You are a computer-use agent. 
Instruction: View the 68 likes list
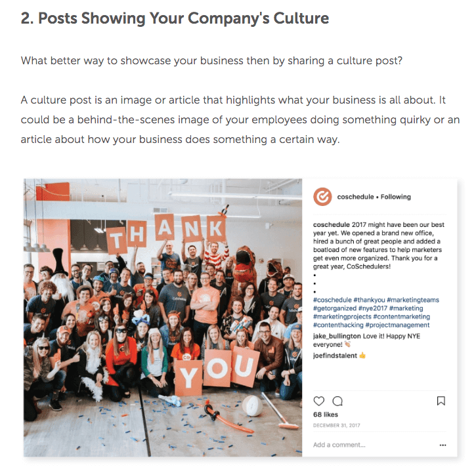[x=325, y=415]
